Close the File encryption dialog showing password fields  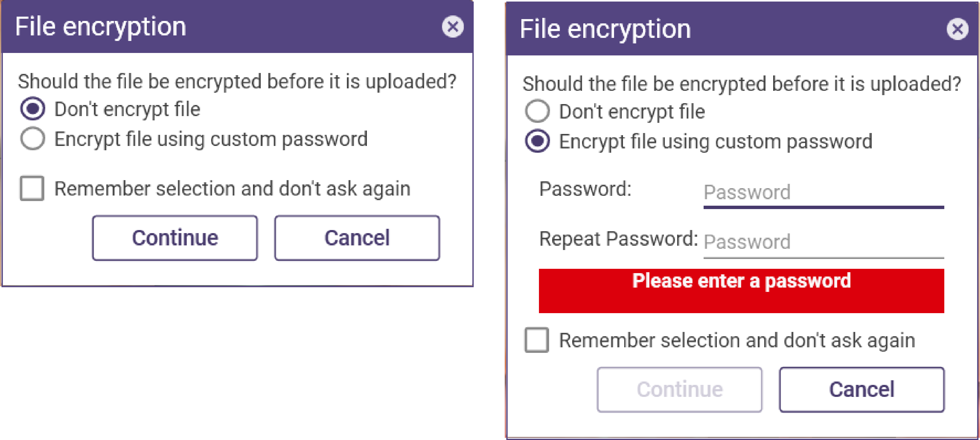click(x=957, y=29)
